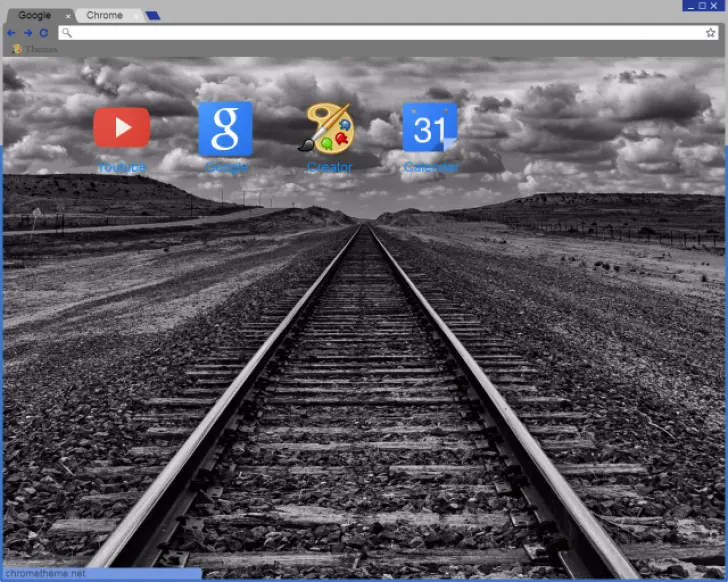The image size is (728, 582).
Task: Switch to the Google tab
Action: [35, 15]
